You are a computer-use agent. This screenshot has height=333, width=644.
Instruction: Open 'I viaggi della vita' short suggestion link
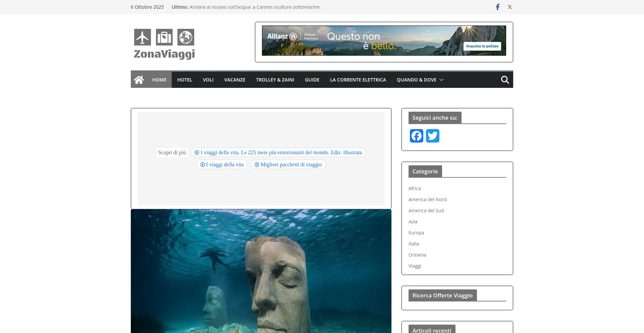point(222,165)
